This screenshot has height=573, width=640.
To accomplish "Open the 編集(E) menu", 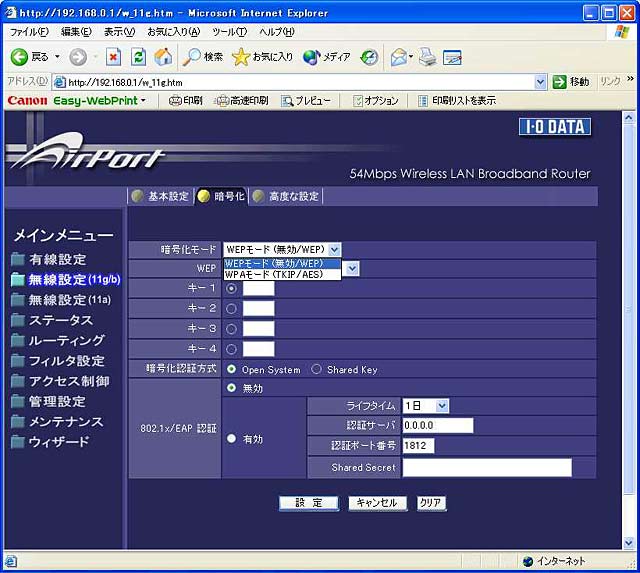I will 76,32.
